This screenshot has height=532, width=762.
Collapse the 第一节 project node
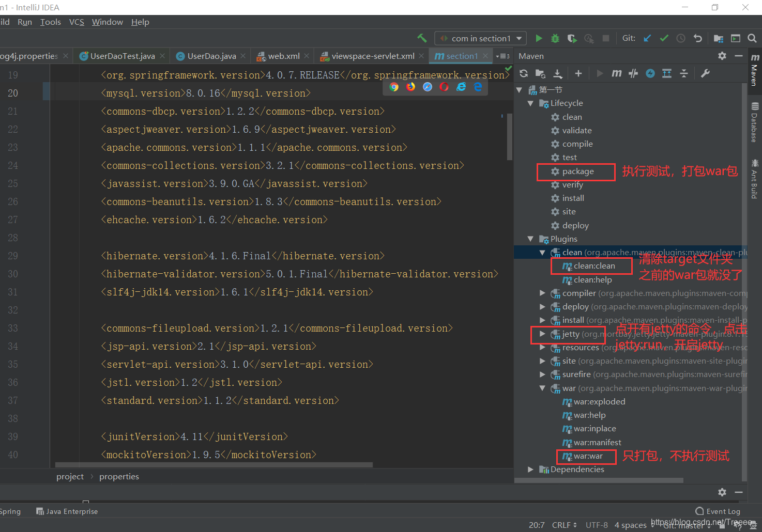click(519, 90)
